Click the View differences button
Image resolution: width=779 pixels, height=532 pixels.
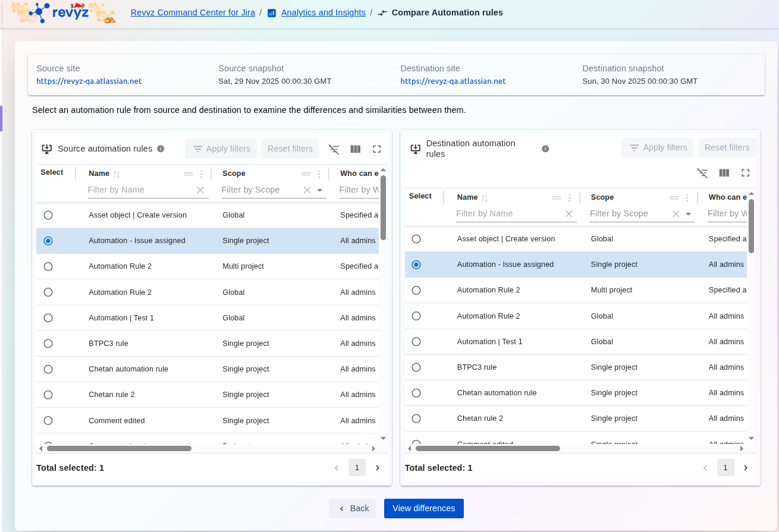pyautogui.click(x=423, y=508)
